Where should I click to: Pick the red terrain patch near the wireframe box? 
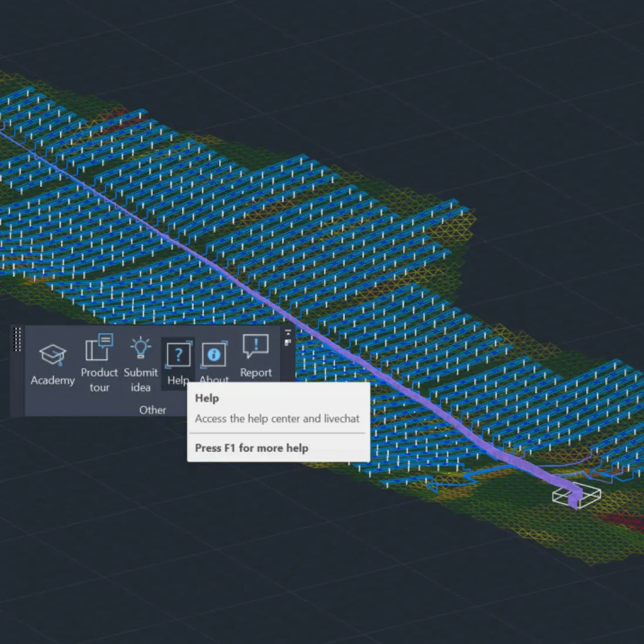point(617,521)
